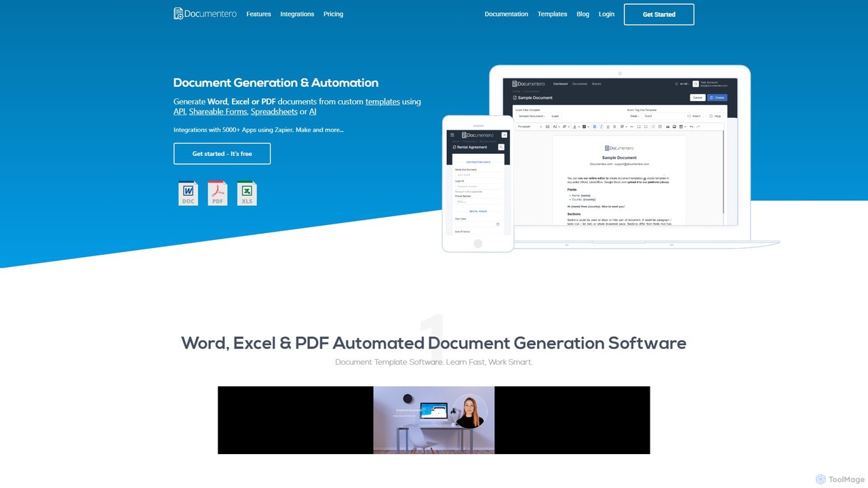Play the intro video thumbnail
This screenshot has height=488, width=868.
coord(434,420)
